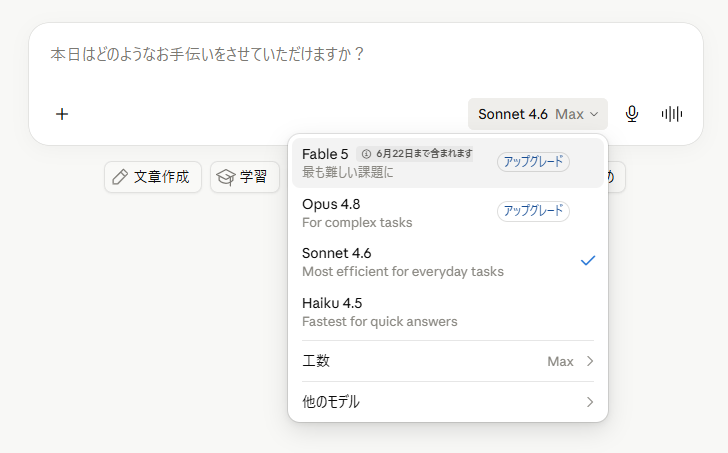Open the 工数 effort menu item
728x453 pixels.
[x=448, y=361]
